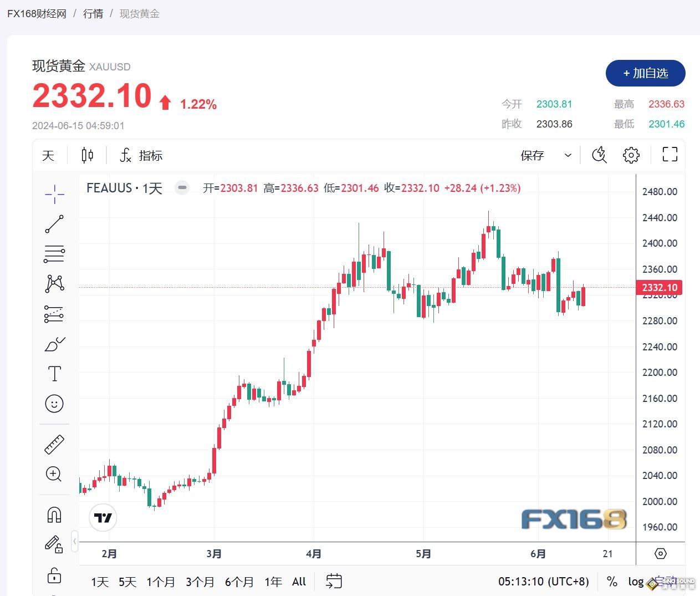
Task: Select the 1个月 date range
Action: tap(161, 582)
